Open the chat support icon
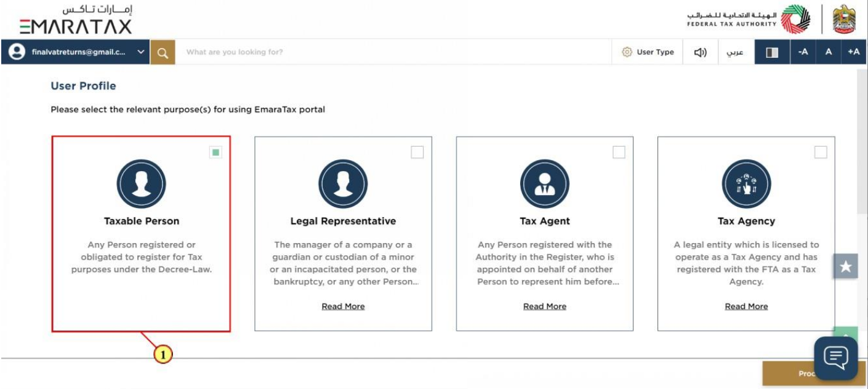The height and width of the screenshot is (389, 868). 836,358
